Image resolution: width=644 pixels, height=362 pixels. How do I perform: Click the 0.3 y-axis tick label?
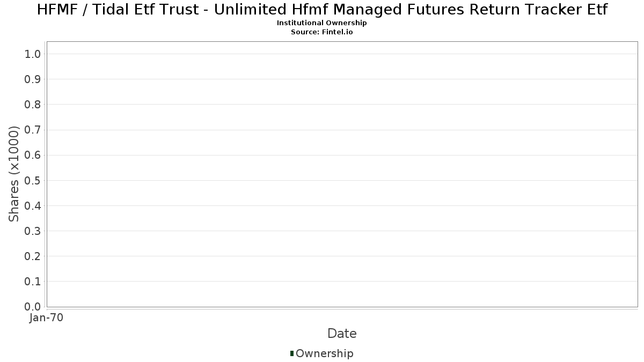tap(33, 231)
